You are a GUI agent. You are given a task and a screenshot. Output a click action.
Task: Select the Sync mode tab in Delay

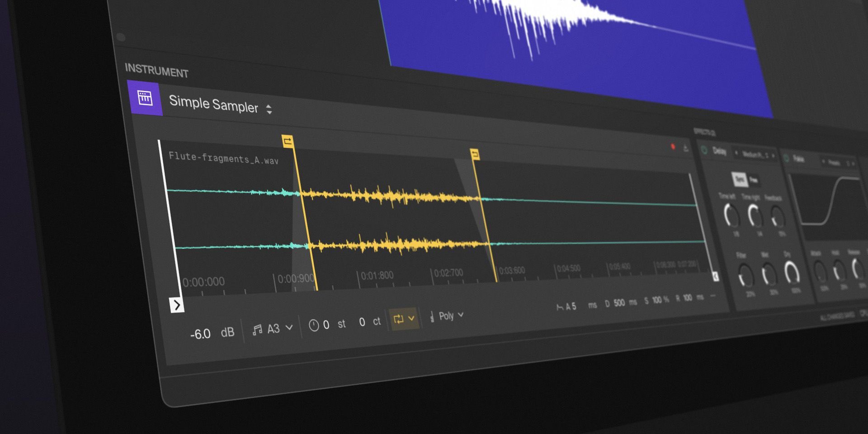click(x=740, y=179)
